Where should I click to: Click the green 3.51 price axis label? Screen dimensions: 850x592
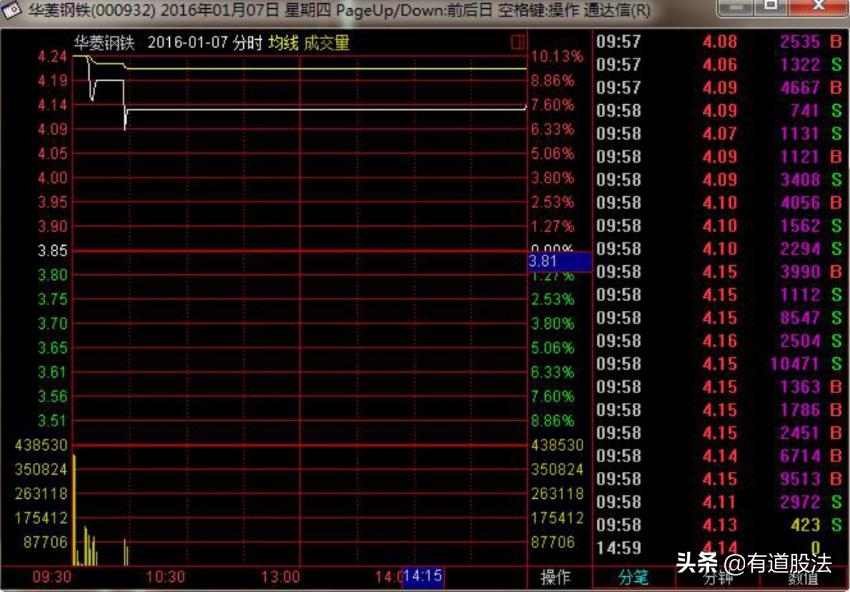[53, 420]
